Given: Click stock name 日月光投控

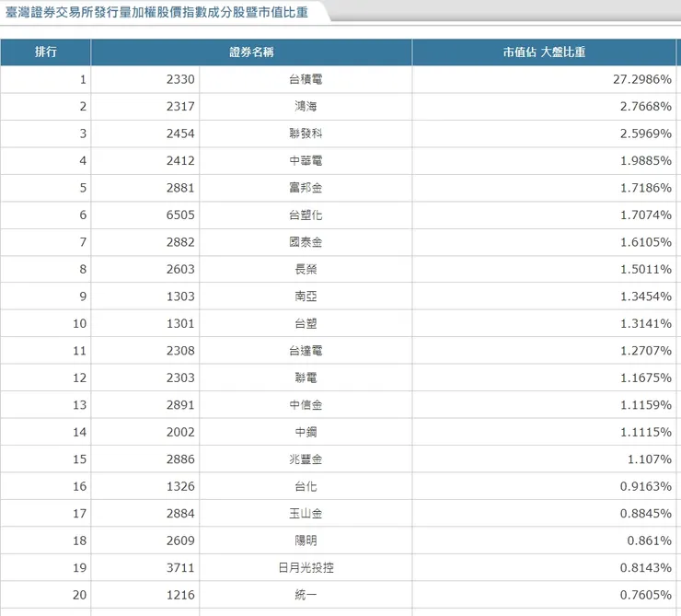Looking at the screenshot, I should coord(306,568).
